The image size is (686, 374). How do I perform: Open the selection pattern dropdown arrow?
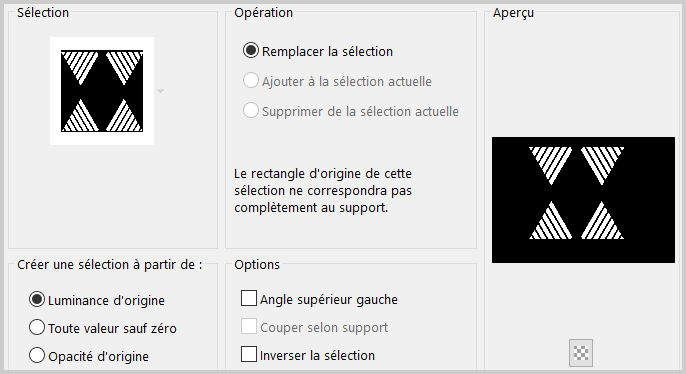pyautogui.click(x=161, y=91)
